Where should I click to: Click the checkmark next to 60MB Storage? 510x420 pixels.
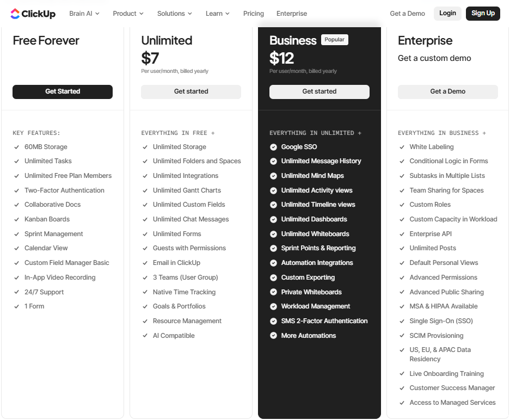pos(16,146)
